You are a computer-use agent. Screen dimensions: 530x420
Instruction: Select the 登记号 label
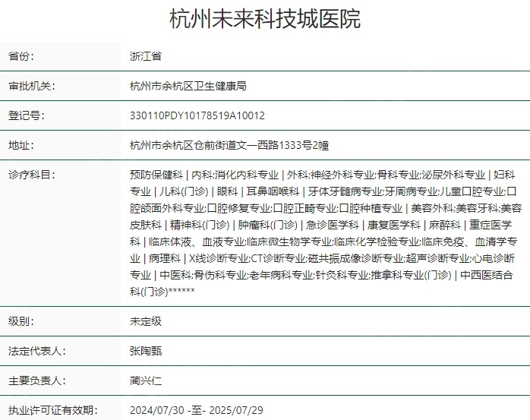27,115
